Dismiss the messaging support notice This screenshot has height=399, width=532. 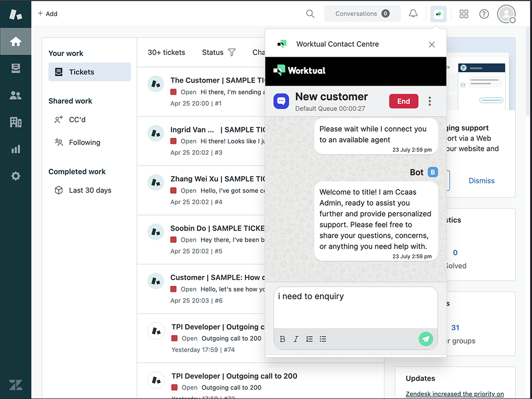click(481, 180)
